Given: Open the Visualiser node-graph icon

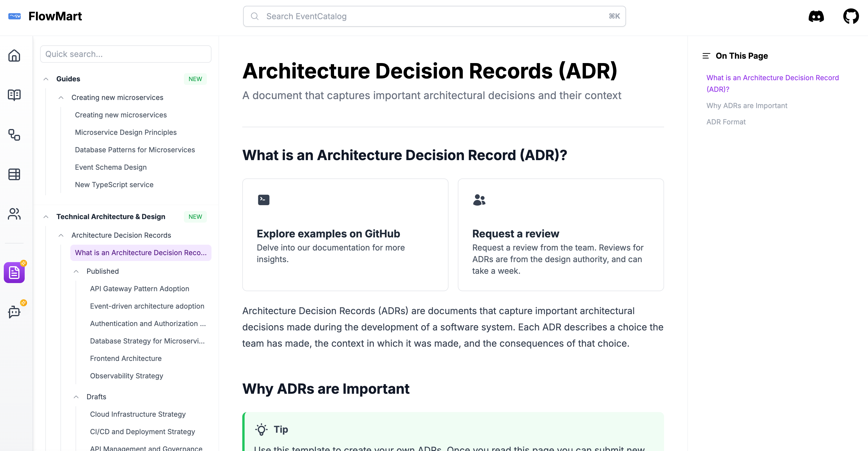Looking at the screenshot, I should point(14,135).
